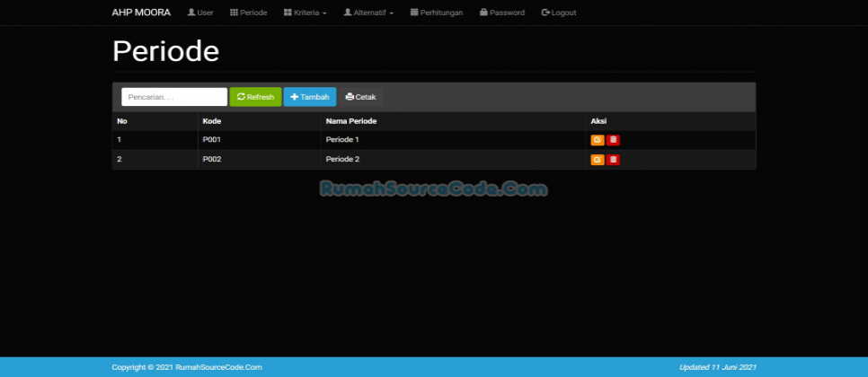
Task: Select the Periode 2 name cell
Action: click(342, 160)
